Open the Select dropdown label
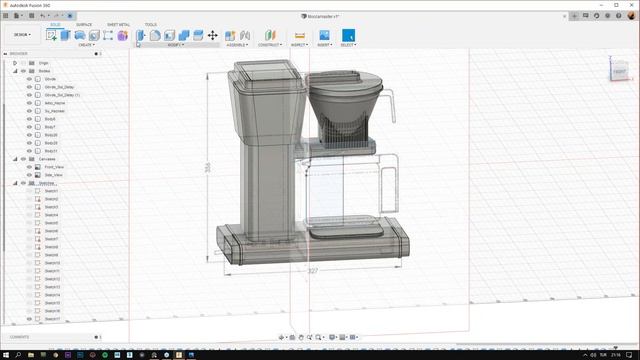The image size is (640, 360). (x=349, y=44)
